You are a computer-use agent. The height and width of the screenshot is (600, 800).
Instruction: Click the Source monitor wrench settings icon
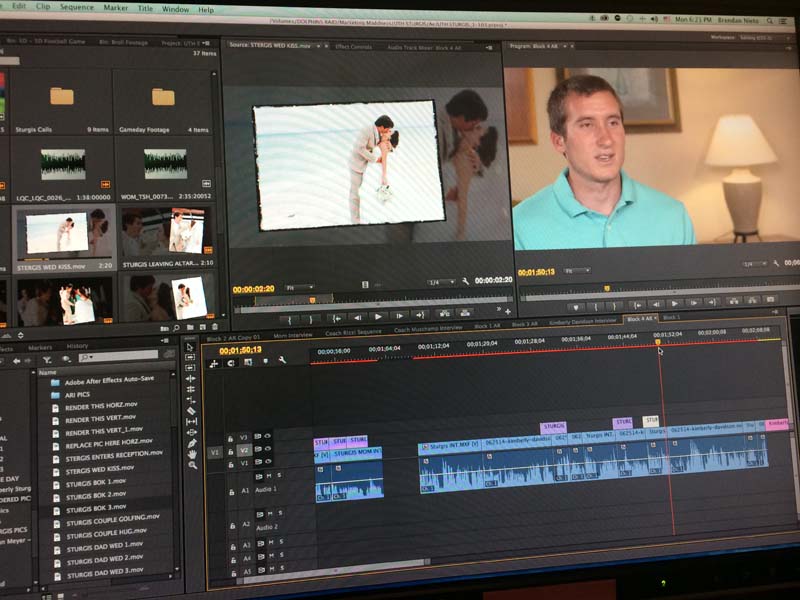tap(465, 281)
